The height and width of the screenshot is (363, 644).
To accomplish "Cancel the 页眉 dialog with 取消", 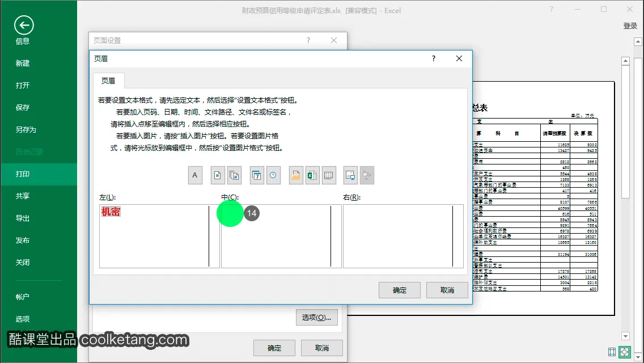I will [x=447, y=290].
